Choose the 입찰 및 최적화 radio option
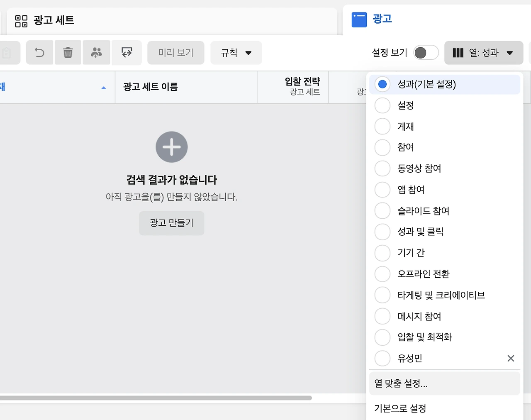531x420 pixels. [382, 337]
